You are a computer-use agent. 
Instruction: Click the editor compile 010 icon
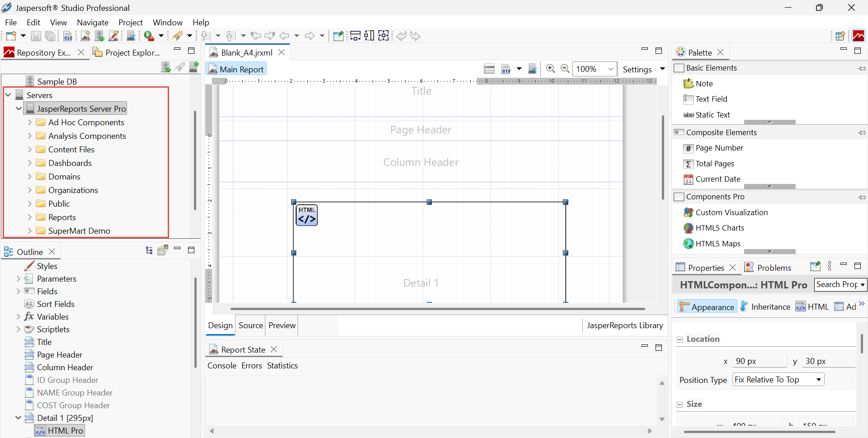click(x=506, y=69)
